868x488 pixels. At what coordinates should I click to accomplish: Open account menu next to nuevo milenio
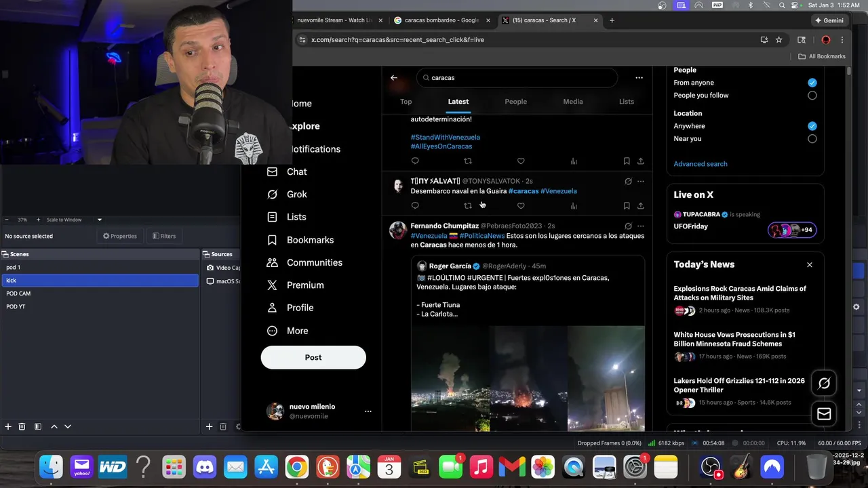(x=368, y=411)
